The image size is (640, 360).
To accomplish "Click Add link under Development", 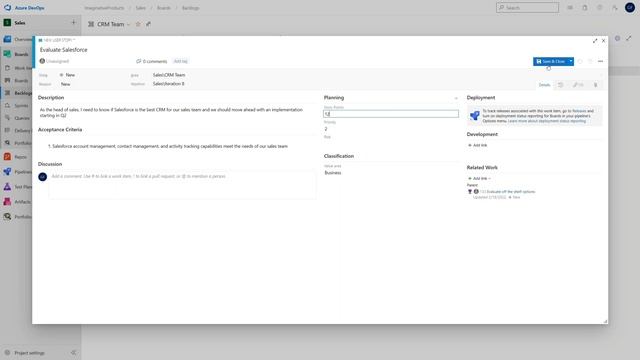I will tap(478, 145).
